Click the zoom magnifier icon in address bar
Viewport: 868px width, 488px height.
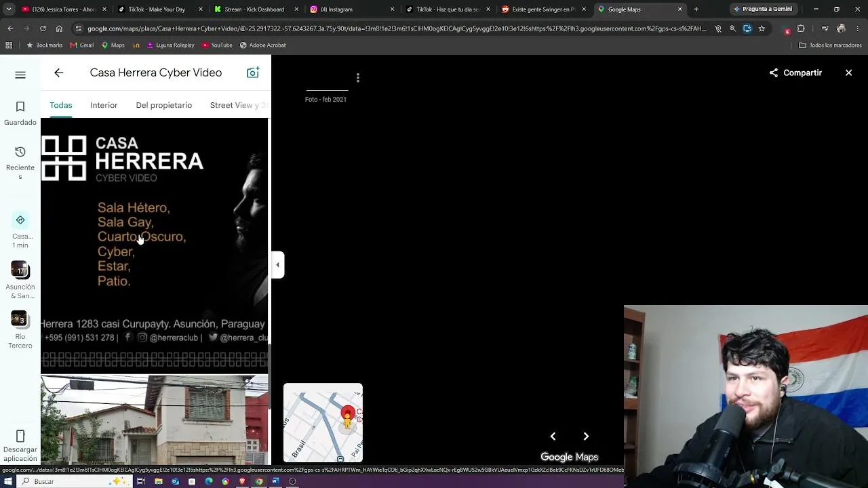click(x=732, y=28)
